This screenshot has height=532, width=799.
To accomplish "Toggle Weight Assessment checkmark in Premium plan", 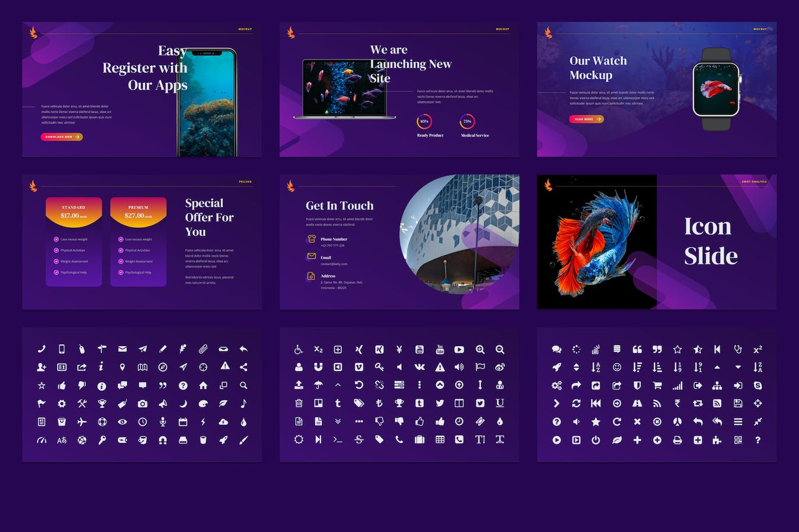I will [x=121, y=261].
